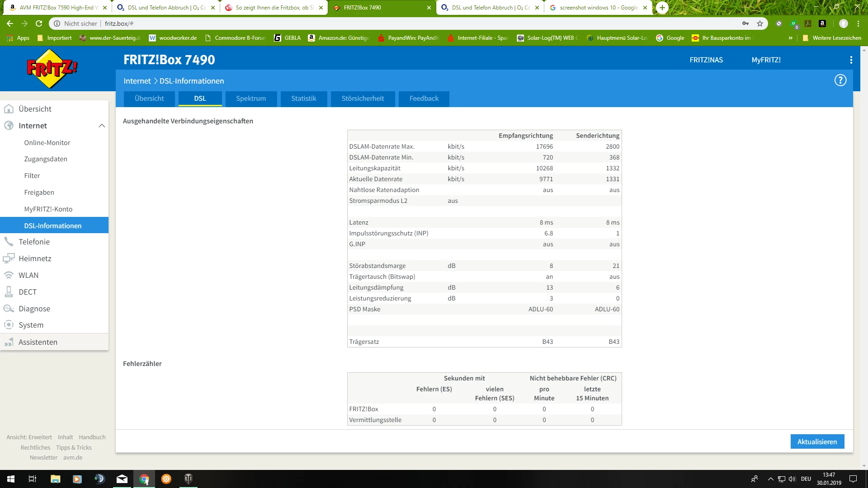Image resolution: width=868 pixels, height=488 pixels.
Task: Open the three-dot FRITZ!Box menu
Action: pyautogui.click(x=851, y=60)
